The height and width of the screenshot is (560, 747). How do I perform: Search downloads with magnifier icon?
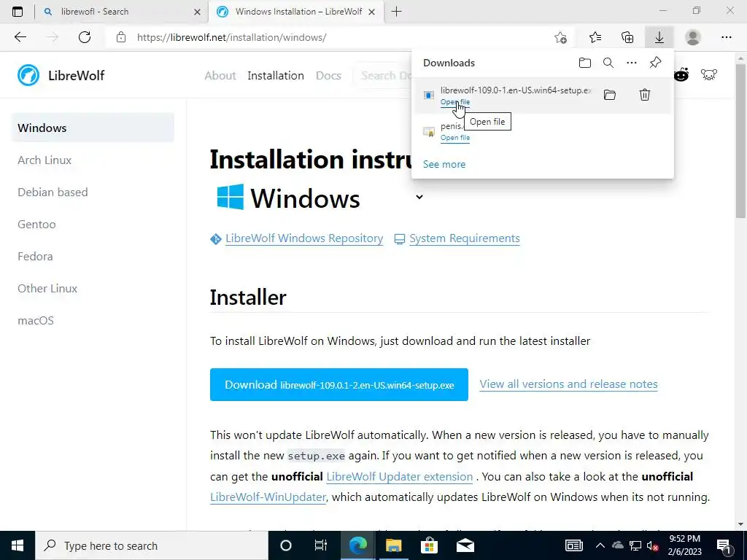pyautogui.click(x=608, y=63)
